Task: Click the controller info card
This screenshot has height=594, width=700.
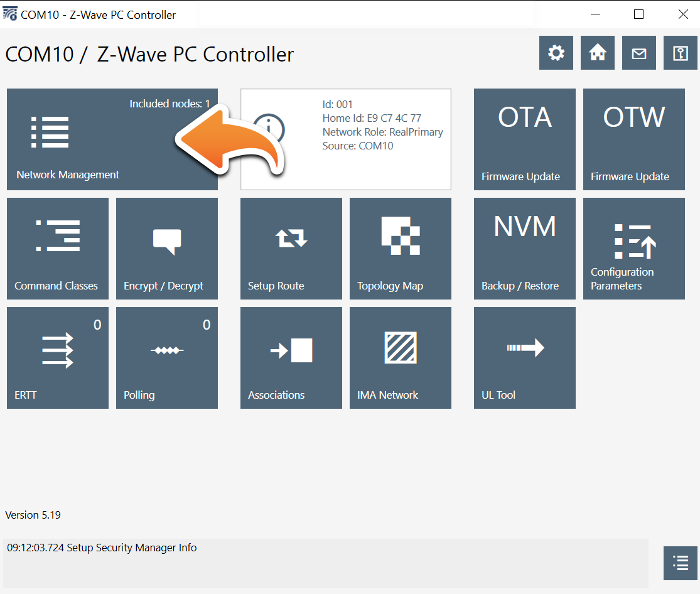Action: point(345,139)
